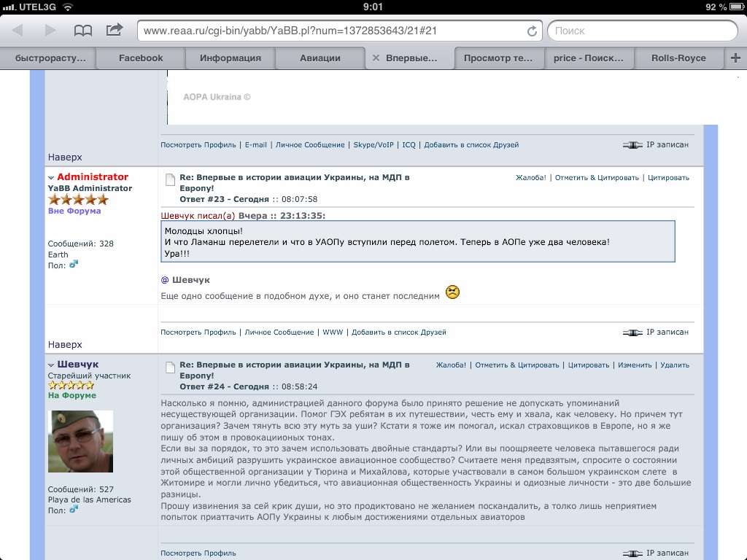
Task: Switch to the Facebook tab
Action: [x=141, y=58]
